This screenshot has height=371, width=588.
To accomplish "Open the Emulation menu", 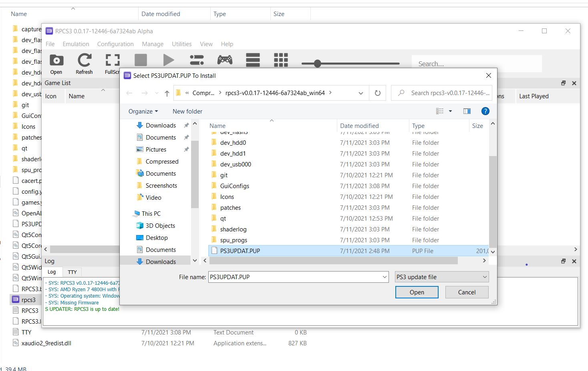I will 76,44.
